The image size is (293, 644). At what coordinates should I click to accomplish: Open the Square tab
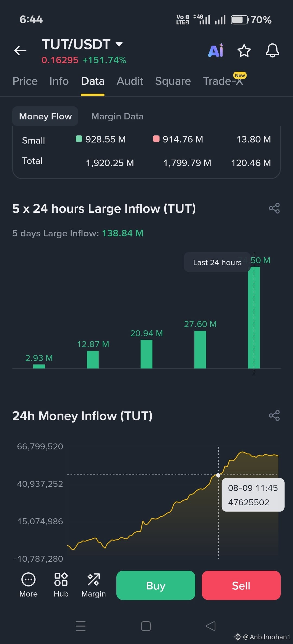173,81
